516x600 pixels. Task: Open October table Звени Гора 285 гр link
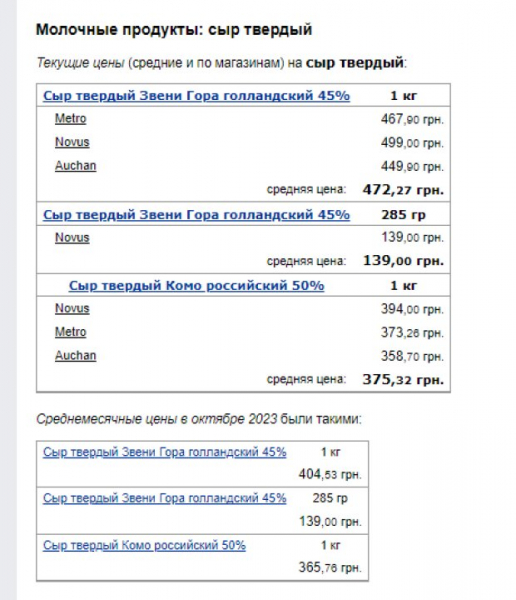[x=165, y=499]
